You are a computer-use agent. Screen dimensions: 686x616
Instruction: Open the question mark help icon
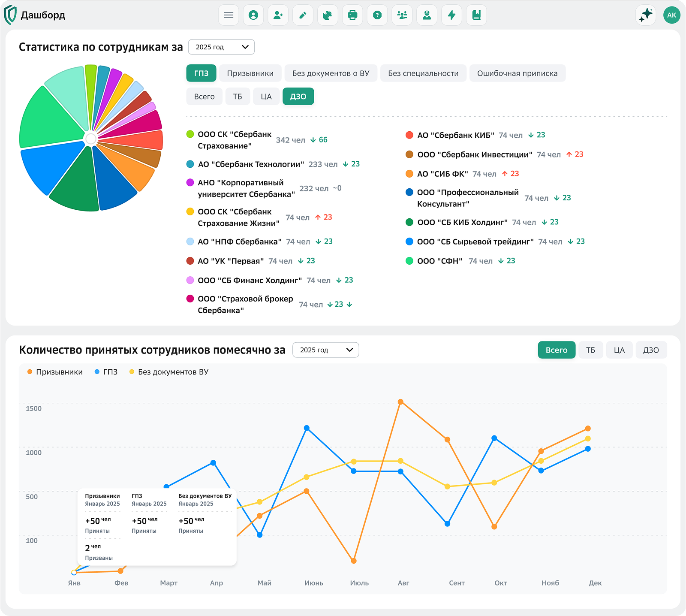377,15
